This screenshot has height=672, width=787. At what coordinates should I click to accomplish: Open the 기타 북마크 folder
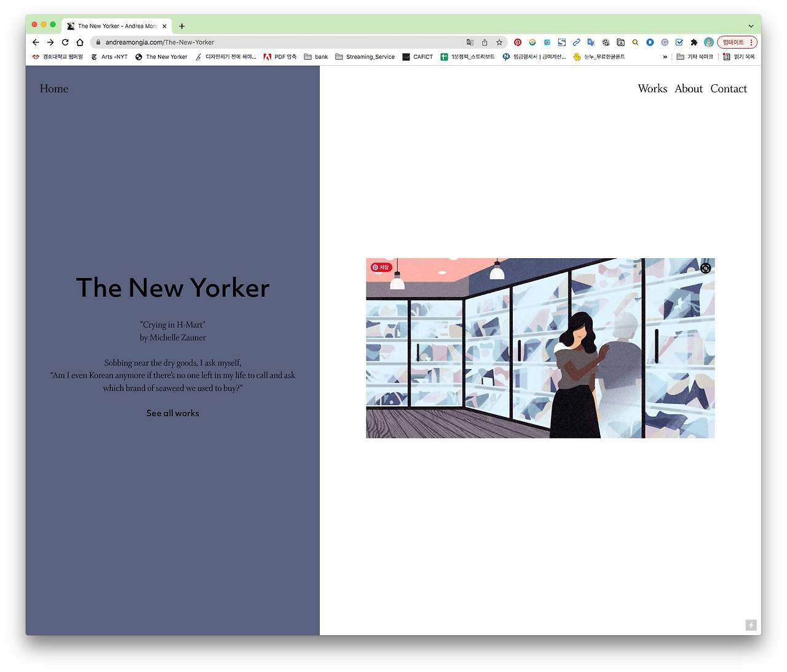(x=695, y=57)
